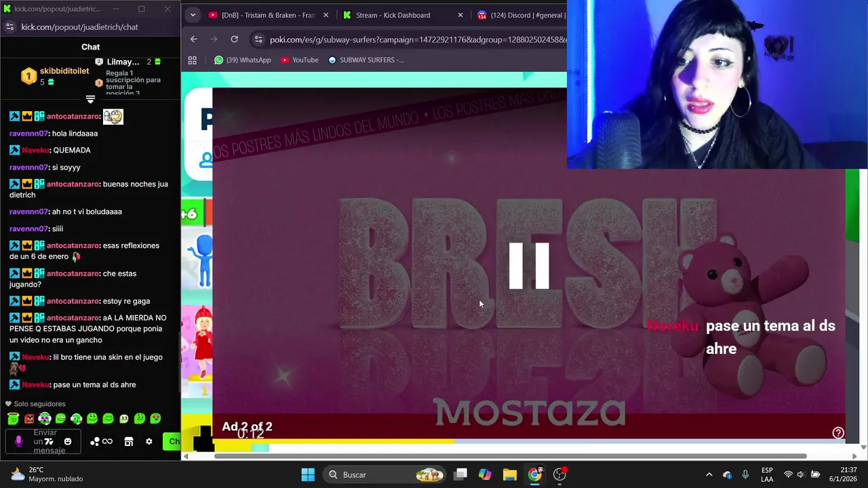Close the Kick Dashboard tab

click(x=460, y=15)
